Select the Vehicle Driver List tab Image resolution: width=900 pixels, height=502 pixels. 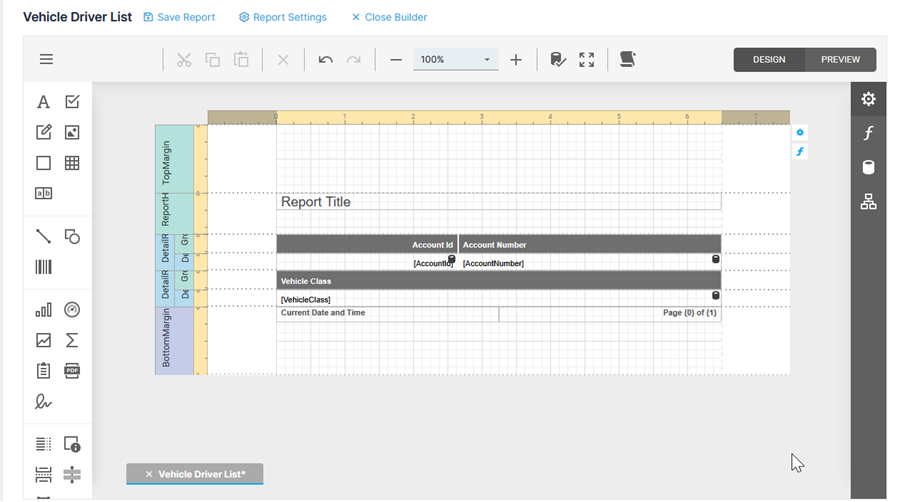coord(201,474)
